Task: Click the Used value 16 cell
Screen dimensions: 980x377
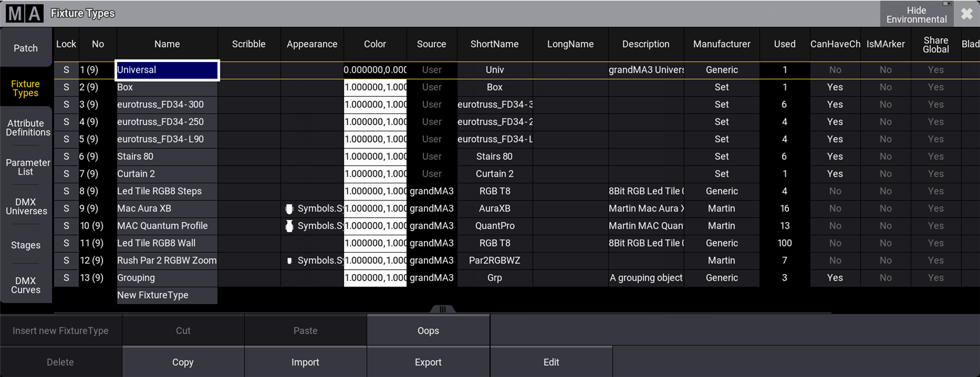Action: [x=785, y=208]
